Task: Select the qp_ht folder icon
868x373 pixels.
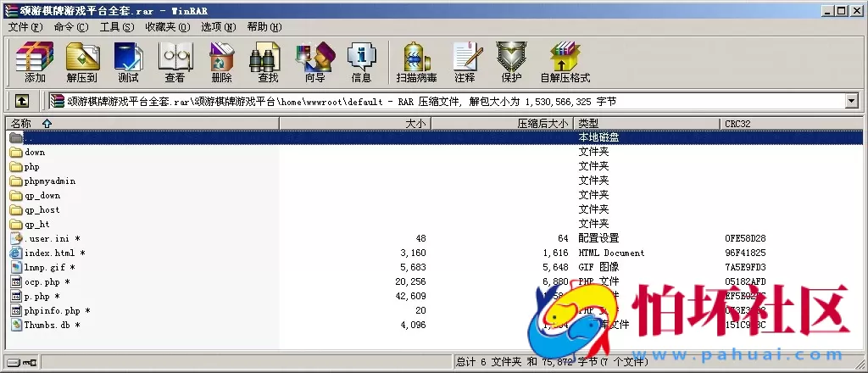Action: (16, 224)
